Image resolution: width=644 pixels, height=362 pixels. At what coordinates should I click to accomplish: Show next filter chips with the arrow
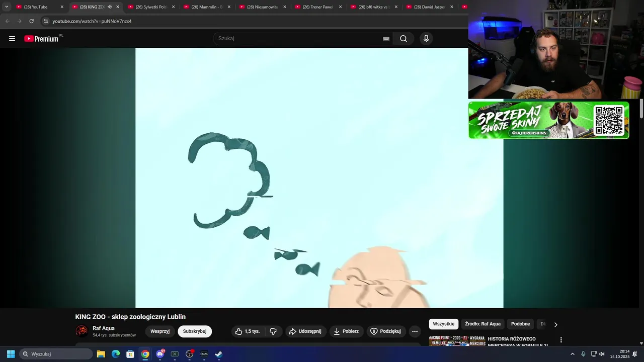(556, 324)
